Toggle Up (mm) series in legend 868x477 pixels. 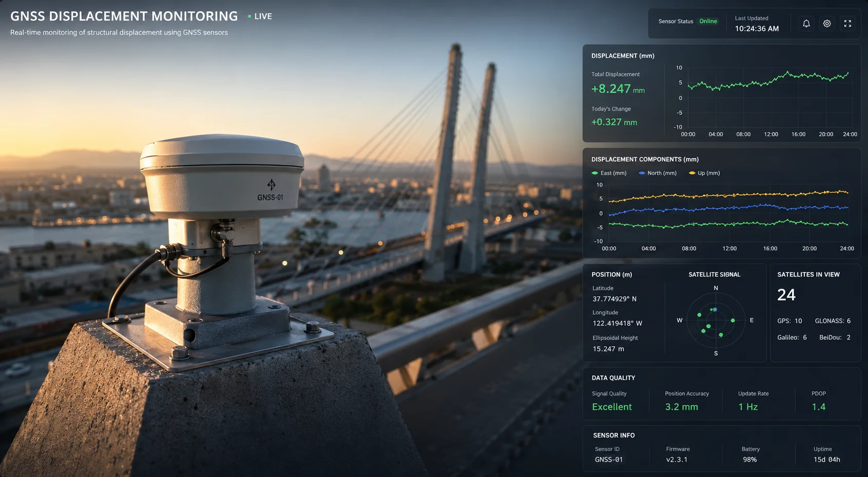point(704,173)
